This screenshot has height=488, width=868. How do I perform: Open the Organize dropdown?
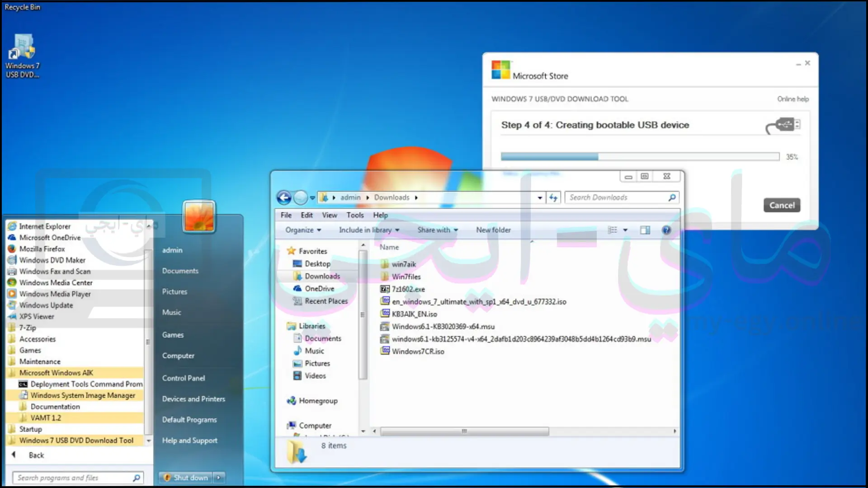tap(303, 230)
